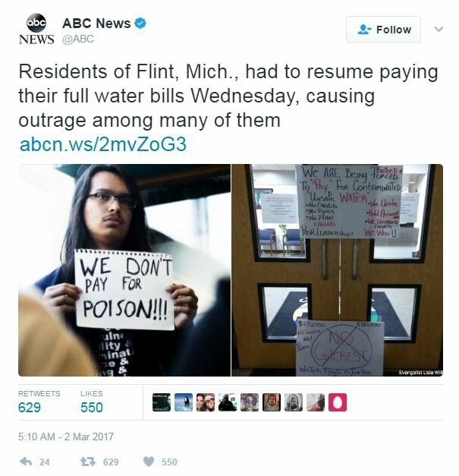
Task: Open the bearded man liker avatar
Action: 272,402
